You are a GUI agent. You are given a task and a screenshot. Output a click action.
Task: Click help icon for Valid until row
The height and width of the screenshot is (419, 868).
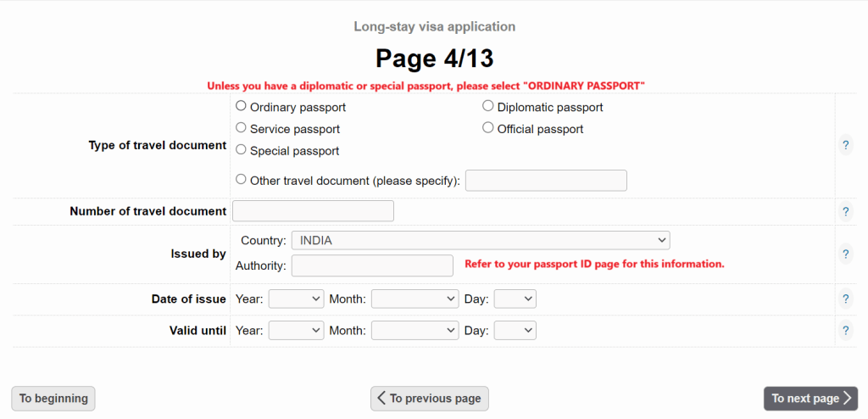[845, 331]
